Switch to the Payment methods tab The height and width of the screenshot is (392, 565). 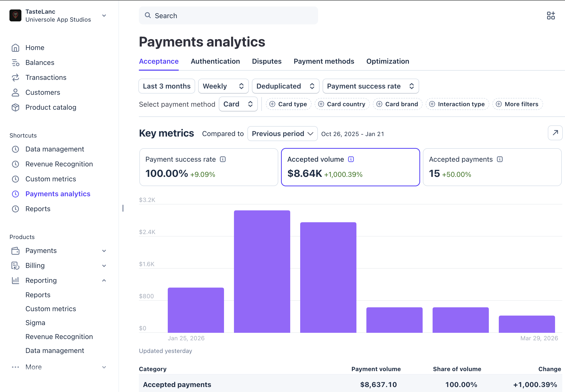point(324,61)
